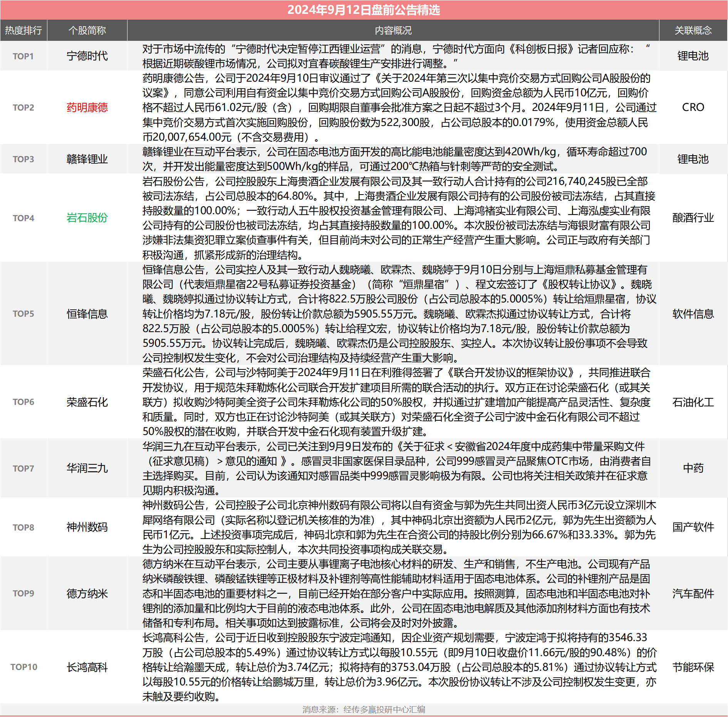Click the CRO concept tag
This screenshot has width=728, height=717.
[x=693, y=107]
